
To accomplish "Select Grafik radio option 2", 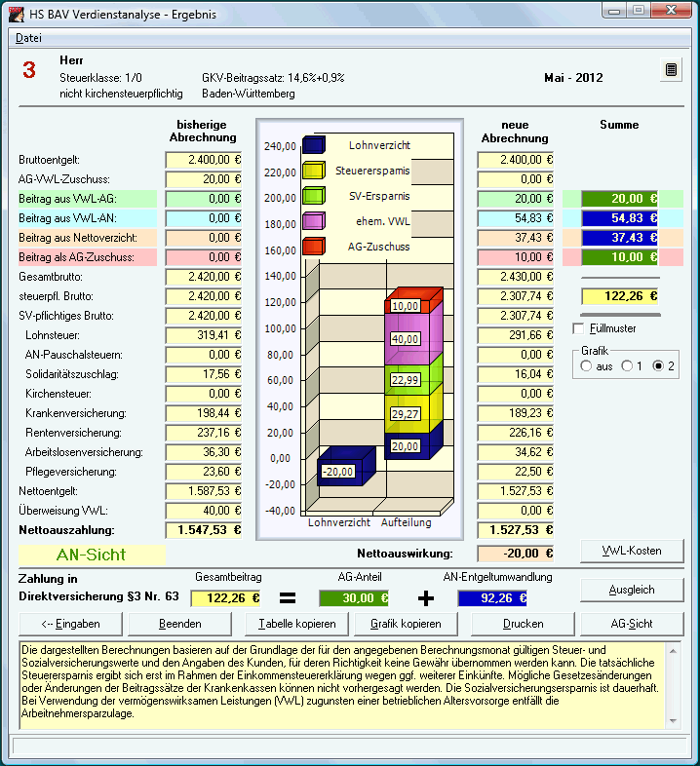I will pos(658,365).
